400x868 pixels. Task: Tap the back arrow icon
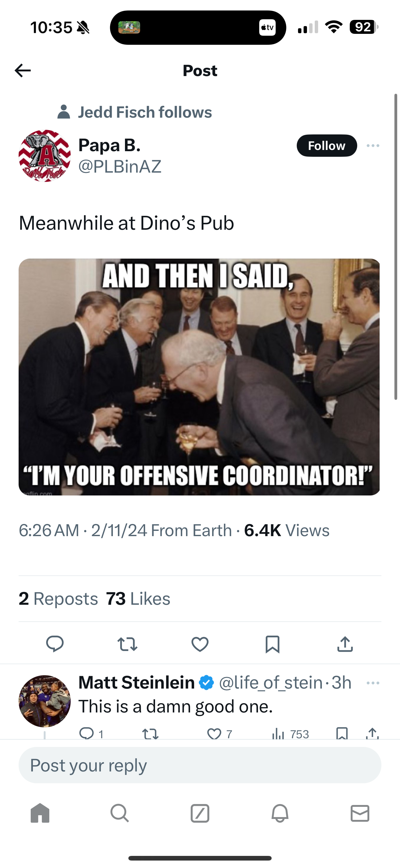[23, 70]
